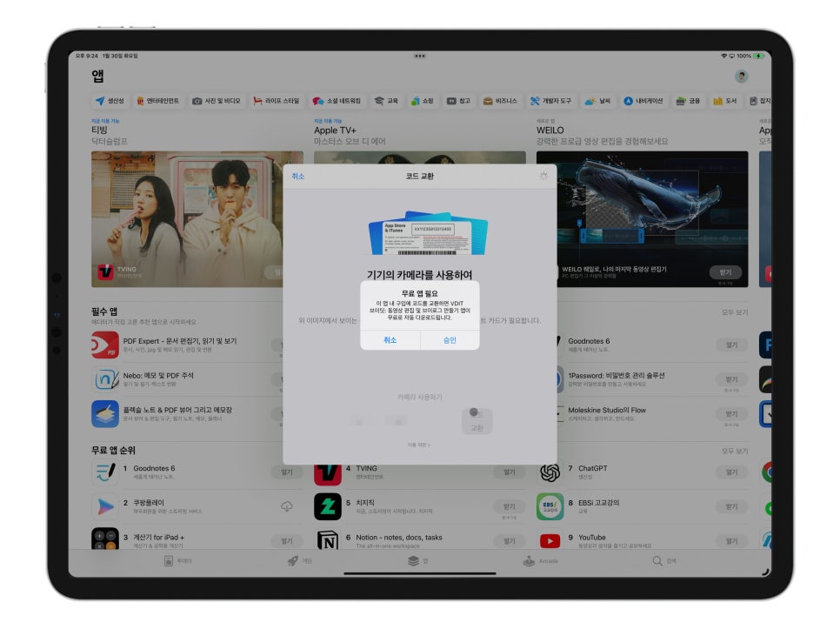The image size is (840, 629).
Task: Select the 생산성 category chip
Action: point(110,101)
